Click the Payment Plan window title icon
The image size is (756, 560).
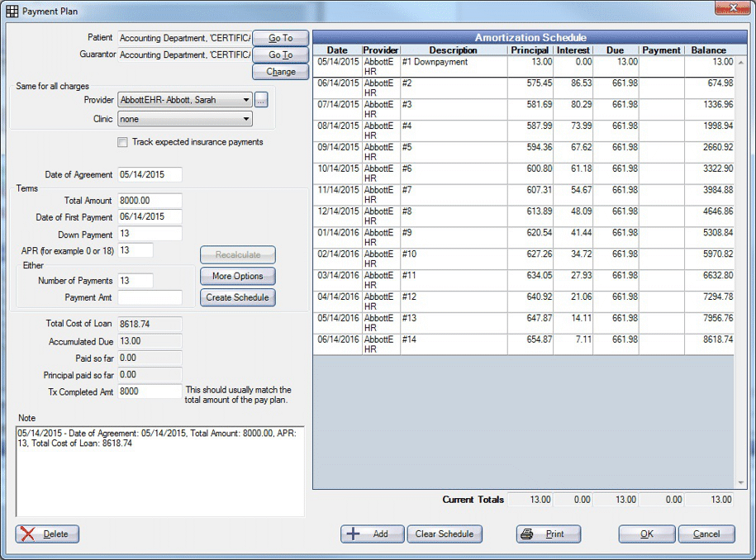click(x=12, y=12)
